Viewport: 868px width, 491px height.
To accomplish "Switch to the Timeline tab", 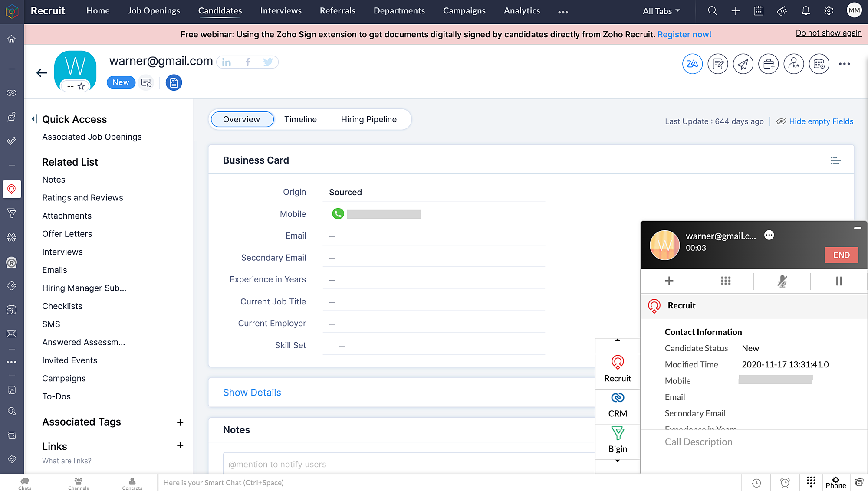I will click(x=300, y=119).
